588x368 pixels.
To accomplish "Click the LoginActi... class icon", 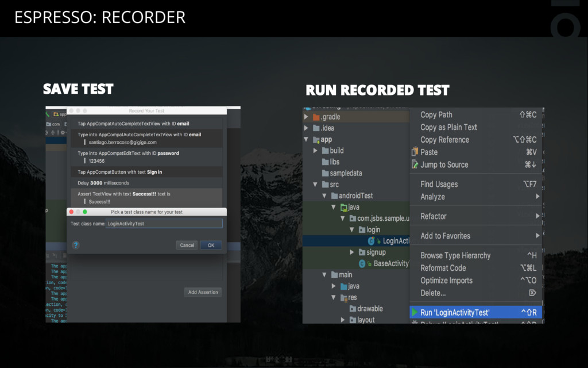I will click(x=372, y=241).
